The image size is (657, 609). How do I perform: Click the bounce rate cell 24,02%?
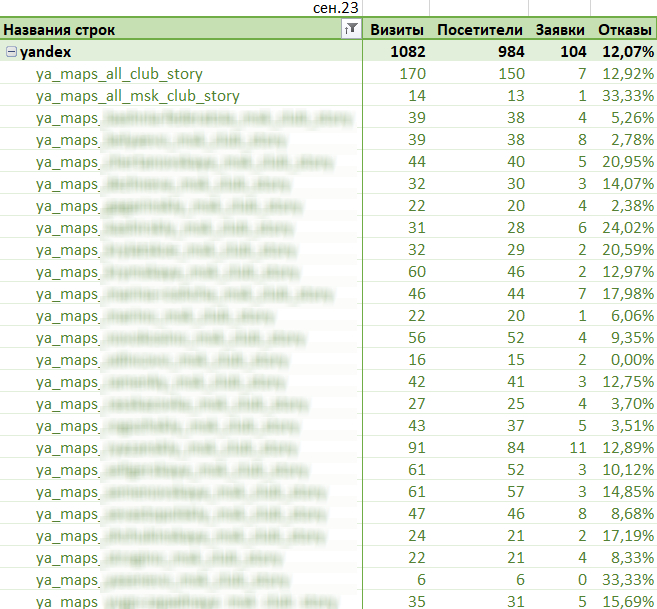[628, 228]
